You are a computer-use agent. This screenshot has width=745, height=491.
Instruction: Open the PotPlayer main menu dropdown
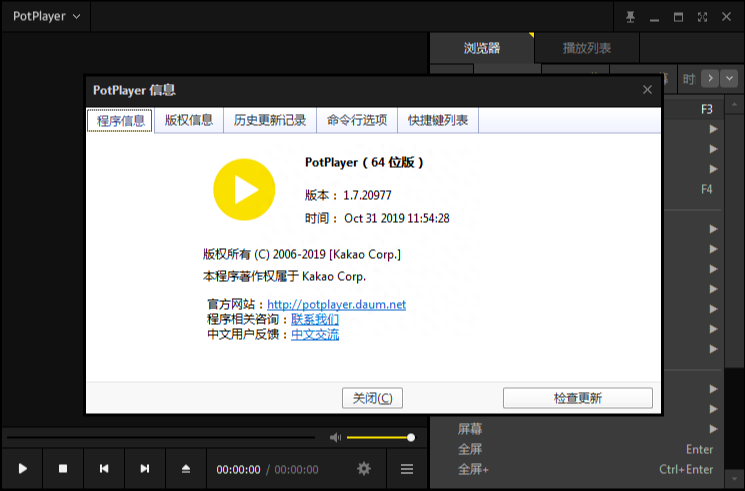click(x=46, y=17)
